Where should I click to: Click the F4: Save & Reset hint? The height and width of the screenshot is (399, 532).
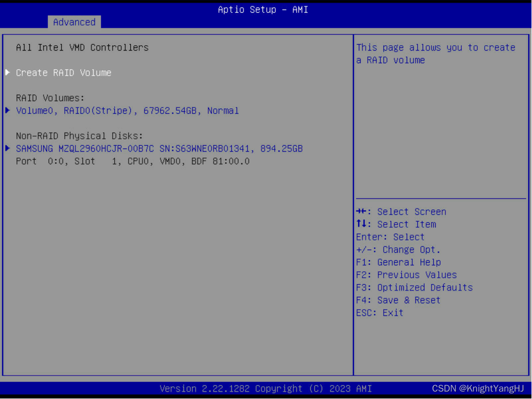[x=398, y=300]
